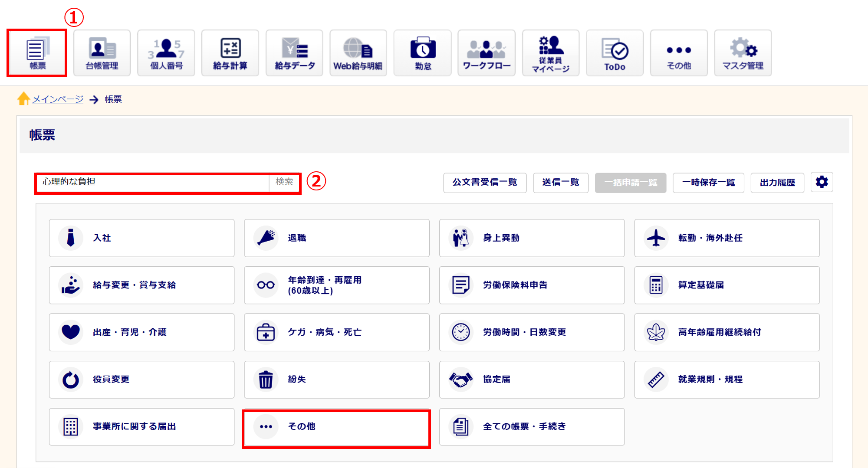Choose the 給与変更・賞与支給 category

[x=141, y=285]
